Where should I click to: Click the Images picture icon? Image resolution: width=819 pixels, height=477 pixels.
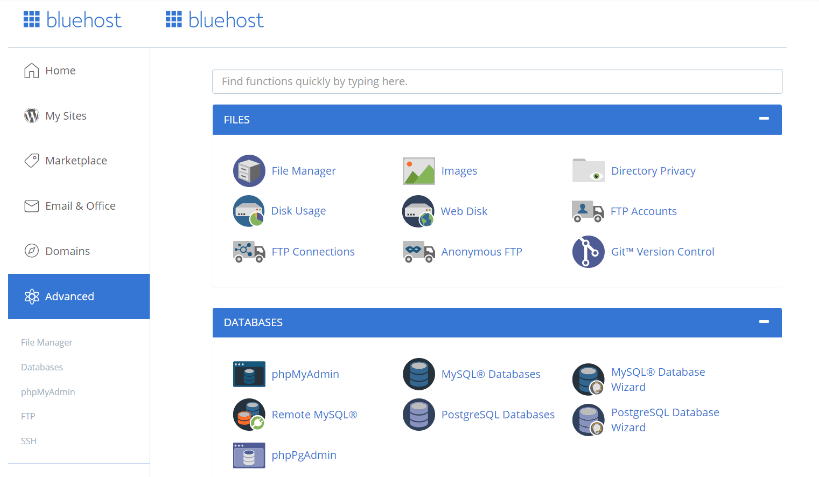coord(419,171)
